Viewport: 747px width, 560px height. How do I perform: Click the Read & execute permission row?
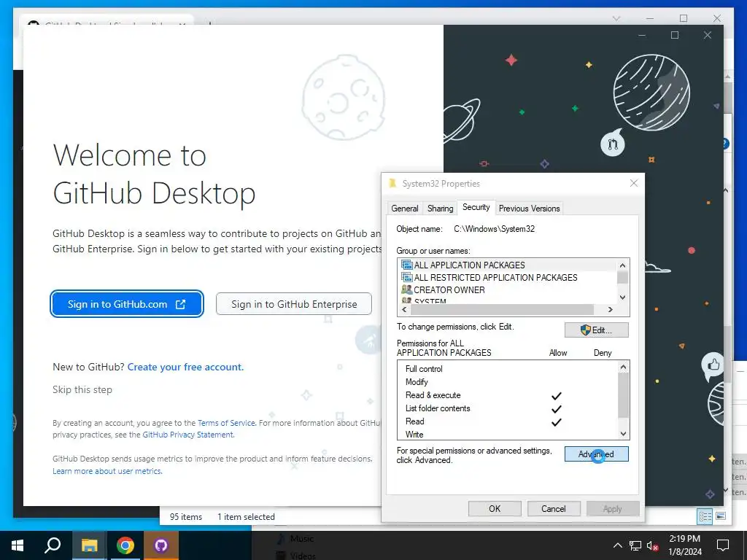pos(508,395)
